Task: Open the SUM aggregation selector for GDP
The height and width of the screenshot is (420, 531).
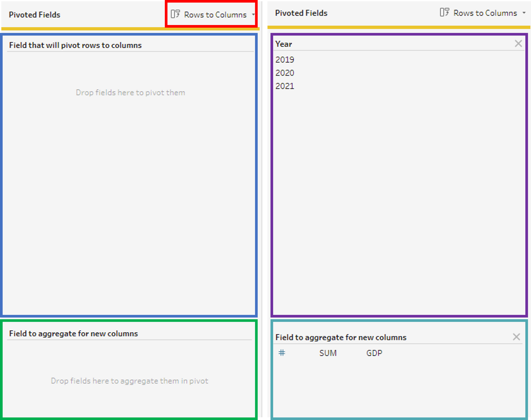Action: coord(328,353)
